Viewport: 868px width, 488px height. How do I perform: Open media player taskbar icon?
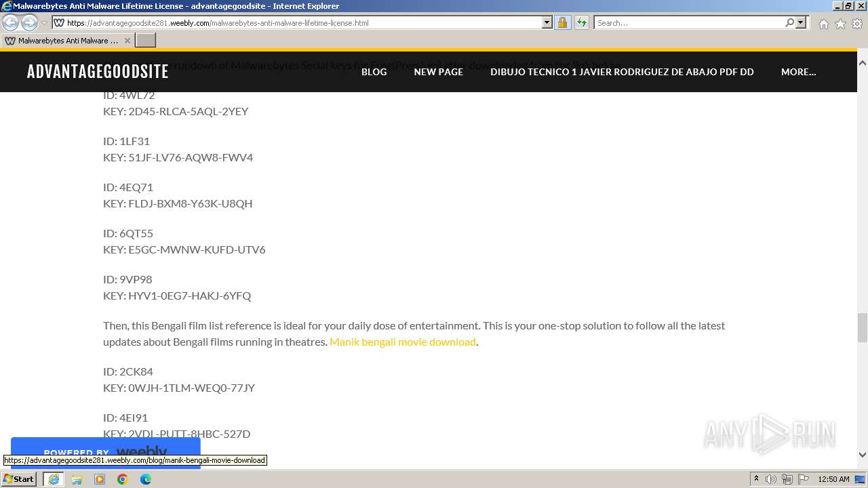(100, 479)
